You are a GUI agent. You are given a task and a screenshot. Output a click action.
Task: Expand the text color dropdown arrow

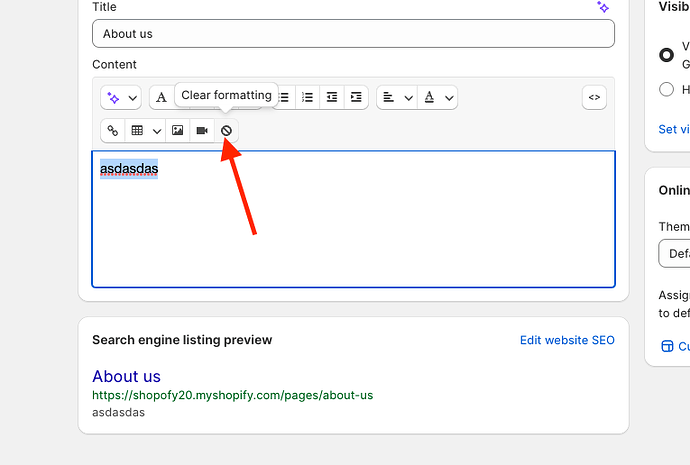[x=449, y=98]
